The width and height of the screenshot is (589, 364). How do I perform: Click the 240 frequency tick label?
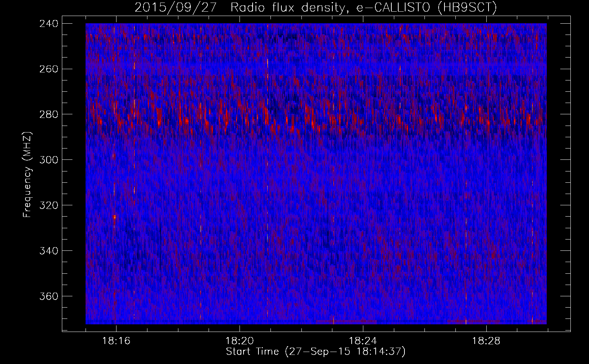point(48,24)
